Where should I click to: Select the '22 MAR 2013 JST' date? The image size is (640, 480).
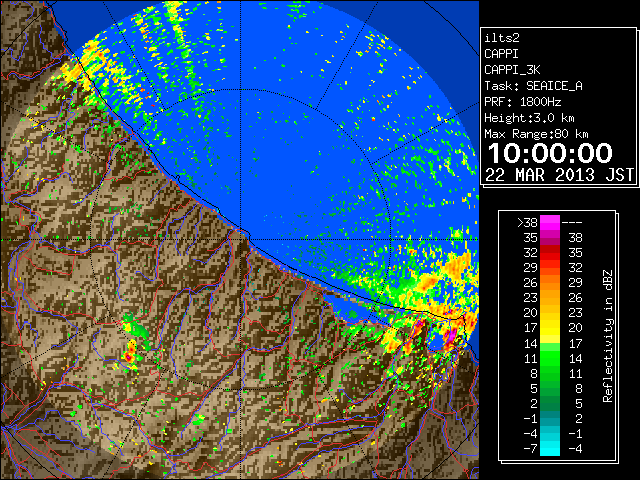point(560,175)
